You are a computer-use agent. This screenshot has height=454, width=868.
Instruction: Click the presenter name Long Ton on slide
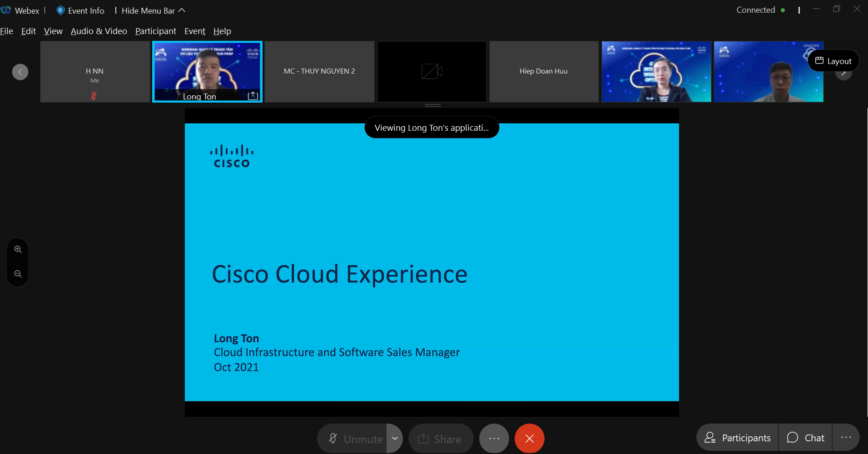click(236, 338)
